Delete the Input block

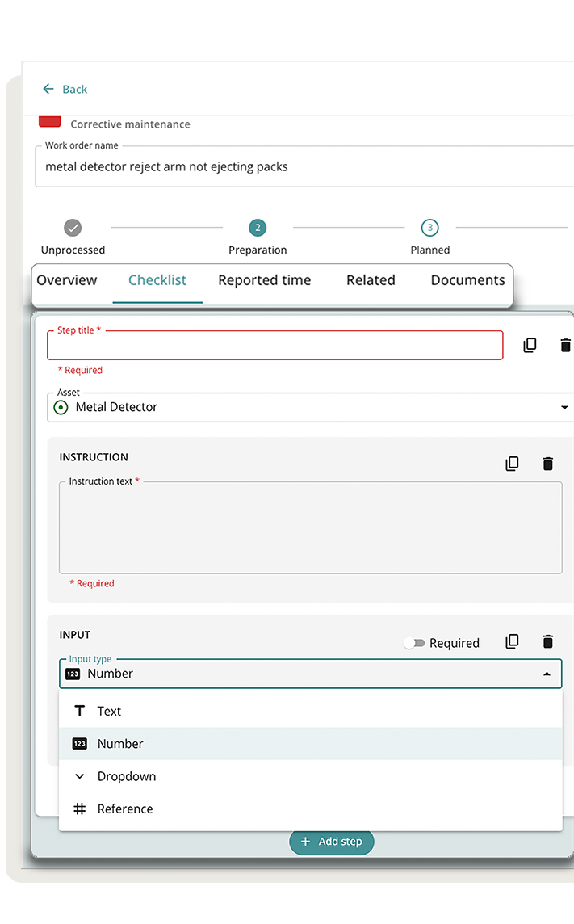point(548,641)
